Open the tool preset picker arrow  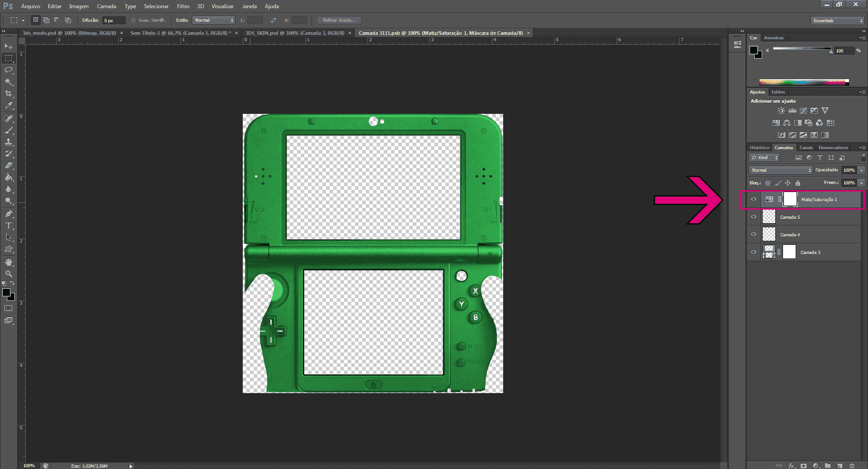coord(23,20)
